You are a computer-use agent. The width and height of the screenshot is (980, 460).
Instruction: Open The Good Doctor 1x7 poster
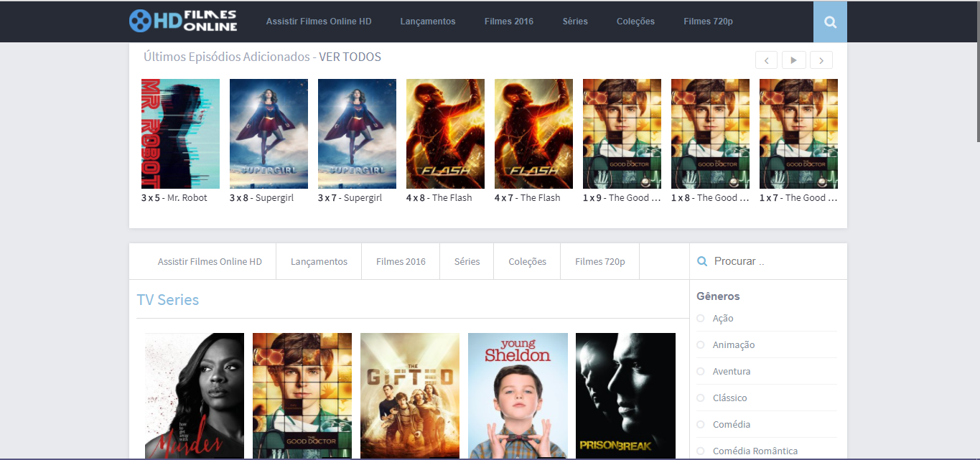(x=798, y=133)
